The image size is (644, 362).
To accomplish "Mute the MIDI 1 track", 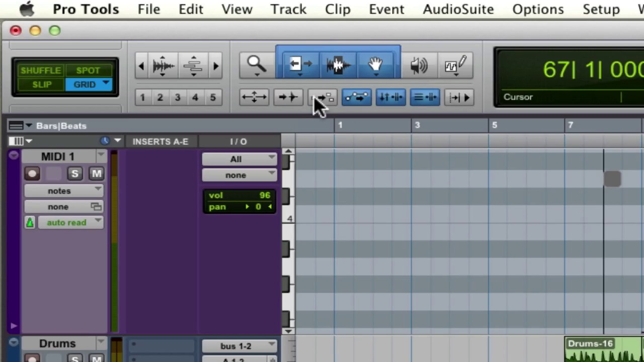I will point(96,174).
